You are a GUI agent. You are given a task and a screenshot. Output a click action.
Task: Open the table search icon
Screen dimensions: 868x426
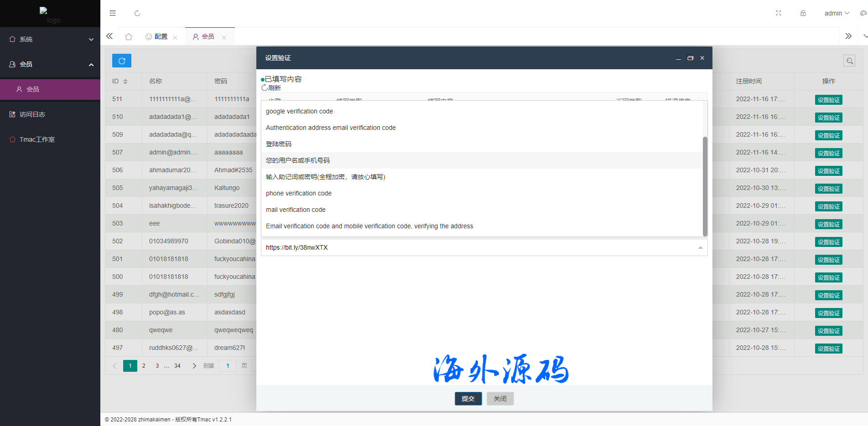[x=849, y=61]
